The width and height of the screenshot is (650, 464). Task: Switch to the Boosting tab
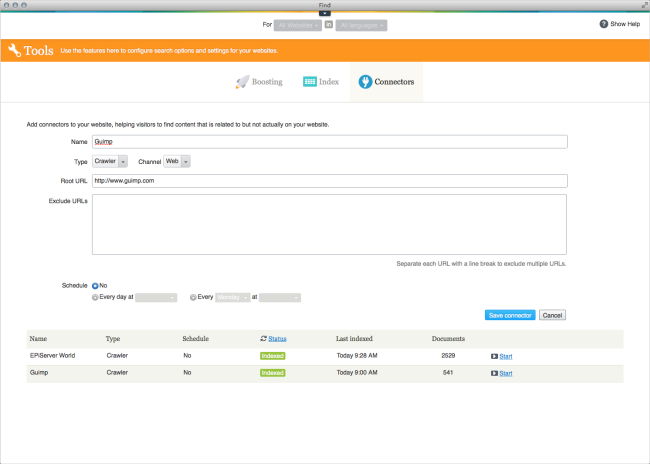(x=259, y=81)
